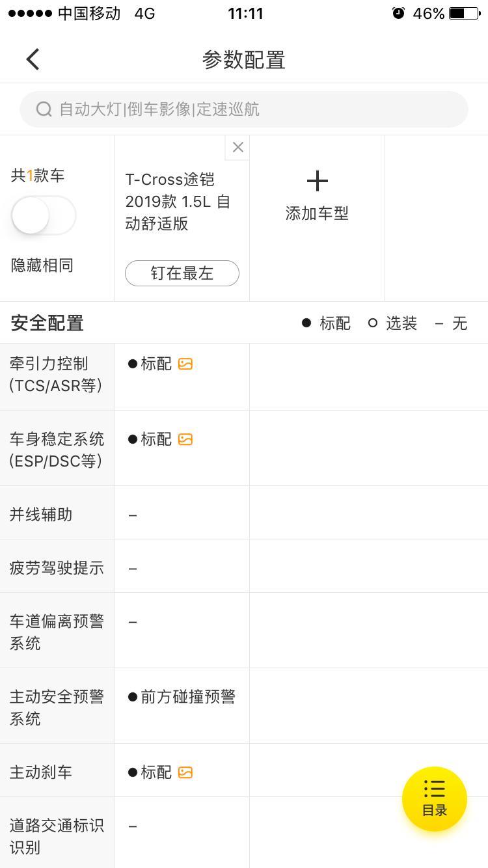
Task: Open image icon for 主动刹车 row
Action: [185, 772]
